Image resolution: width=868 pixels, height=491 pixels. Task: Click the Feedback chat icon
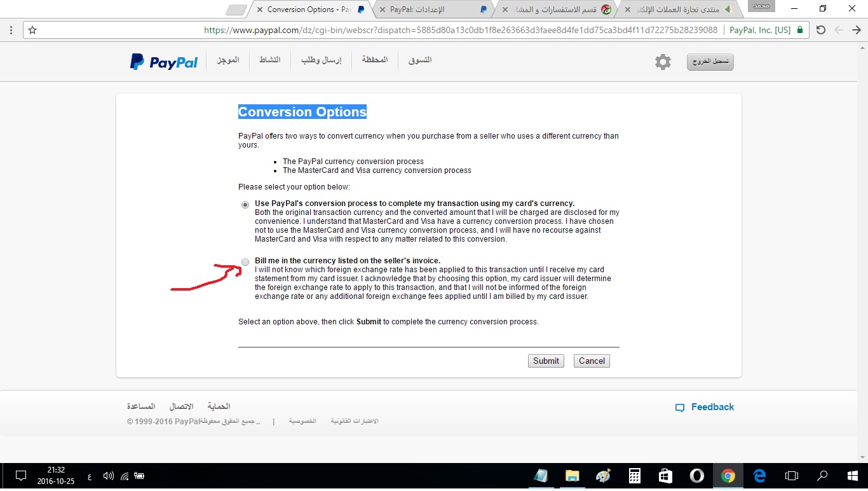pyautogui.click(x=680, y=408)
